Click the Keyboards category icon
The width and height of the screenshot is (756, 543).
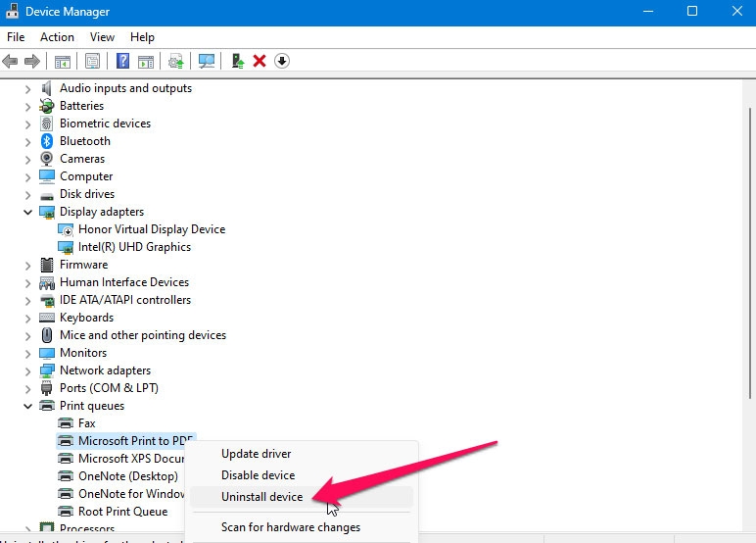coord(47,318)
